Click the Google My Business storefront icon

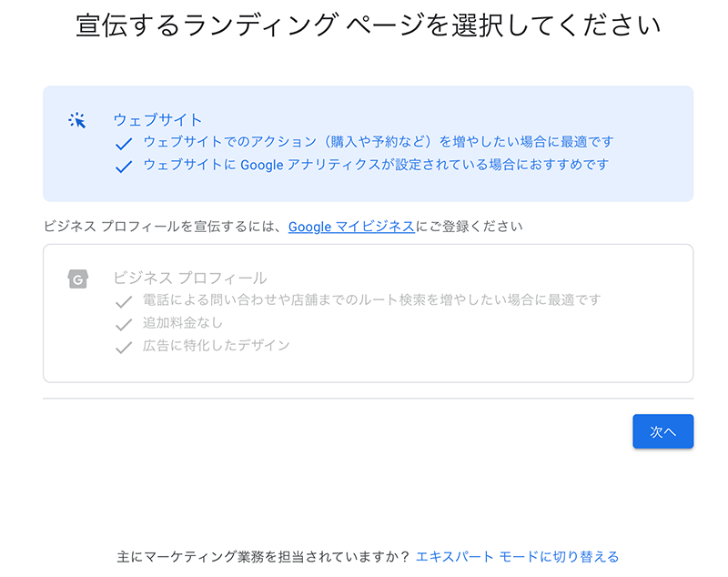pyautogui.click(x=78, y=279)
